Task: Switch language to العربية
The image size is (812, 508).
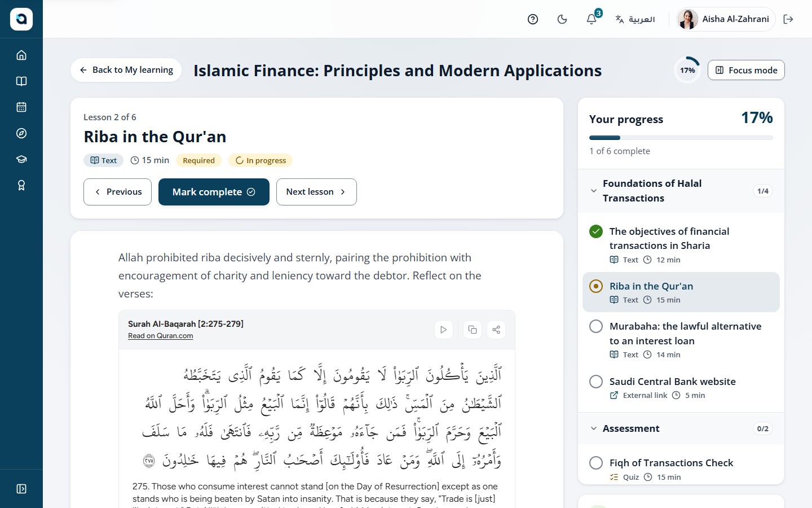Action: click(635, 19)
